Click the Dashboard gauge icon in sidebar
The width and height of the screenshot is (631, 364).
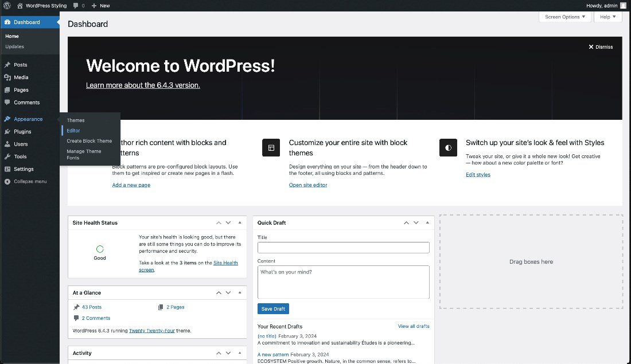[x=7, y=22]
